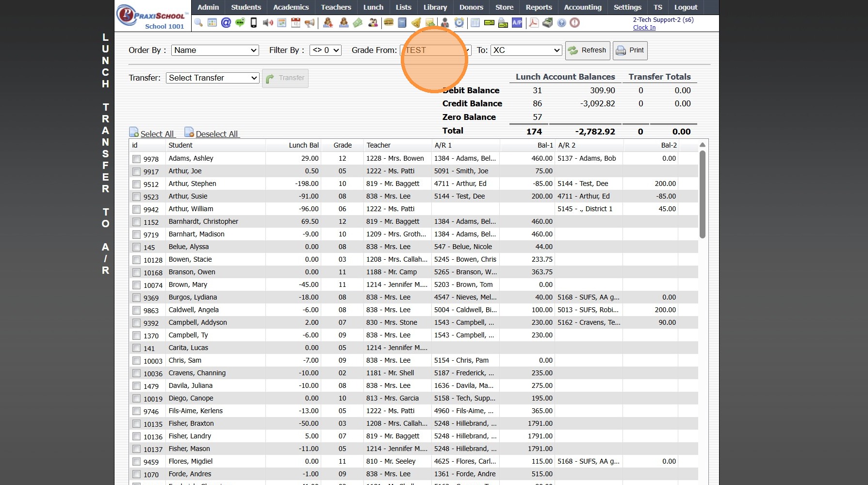Image resolution: width=868 pixels, height=485 pixels.
Task: Click the Clock In link
Action: (644, 28)
